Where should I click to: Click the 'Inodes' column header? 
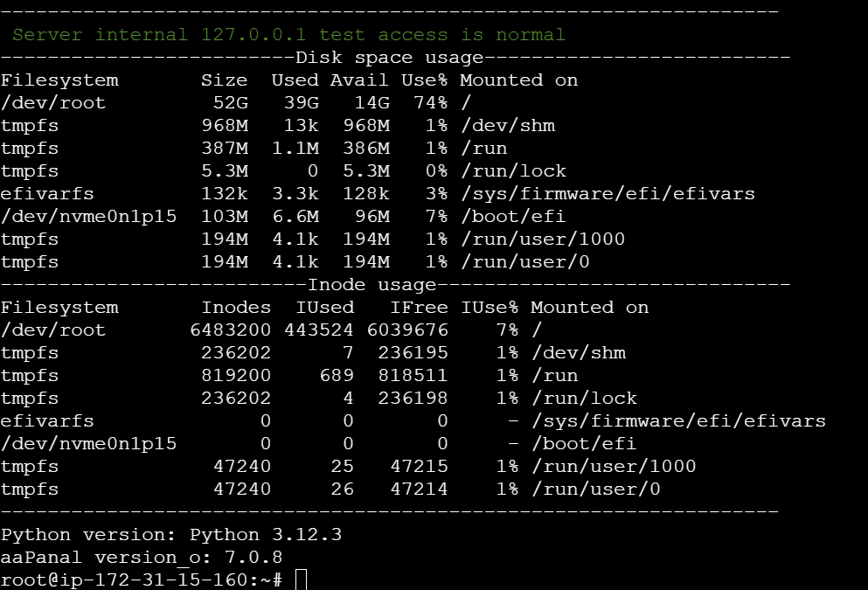point(236,308)
